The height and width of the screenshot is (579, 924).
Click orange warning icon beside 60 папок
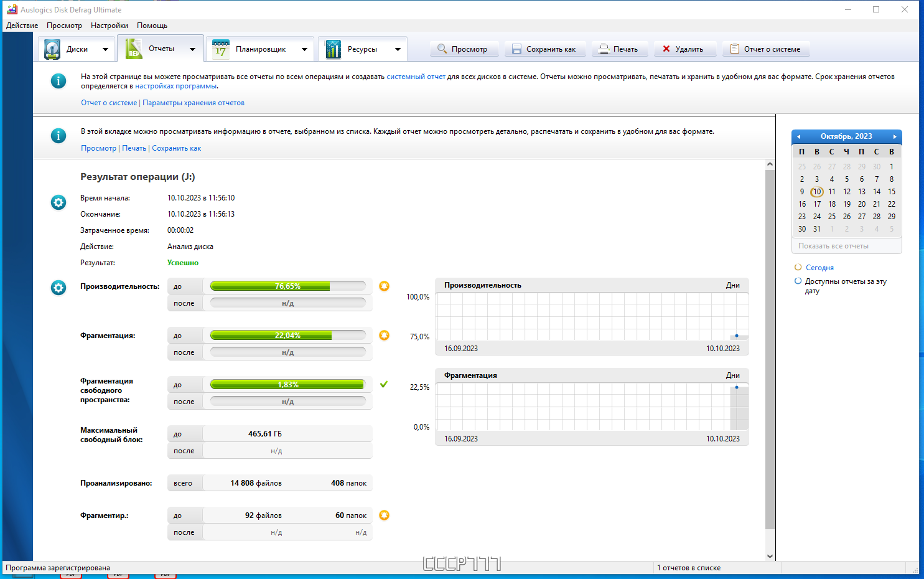click(384, 515)
